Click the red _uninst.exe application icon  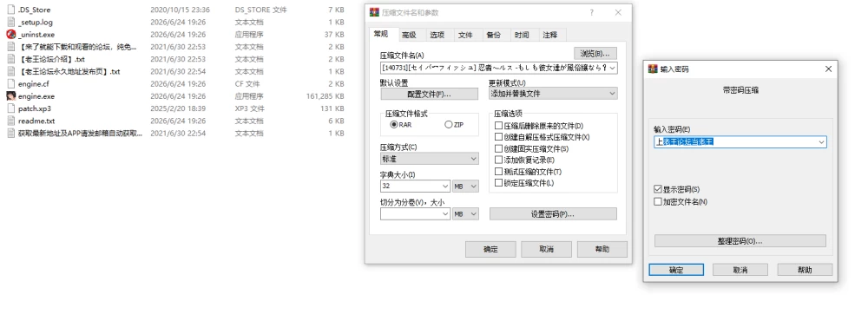pos(10,35)
